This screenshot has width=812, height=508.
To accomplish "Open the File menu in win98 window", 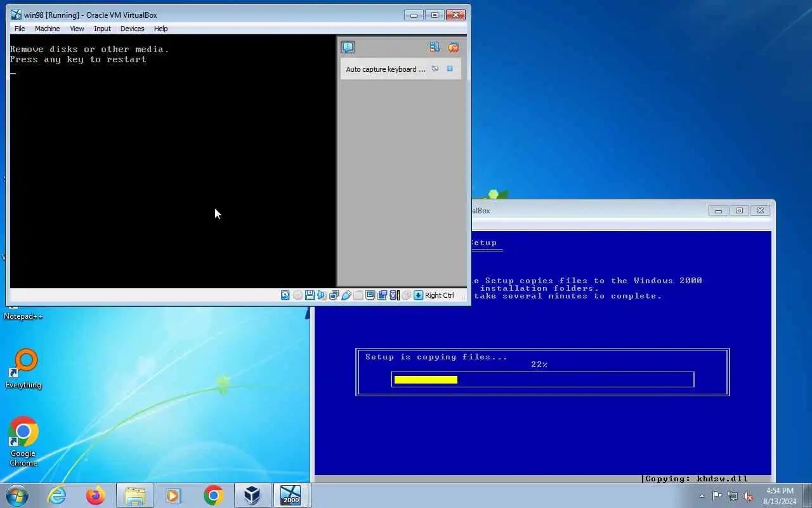I will pyautogui.click(x=20, y=29).
